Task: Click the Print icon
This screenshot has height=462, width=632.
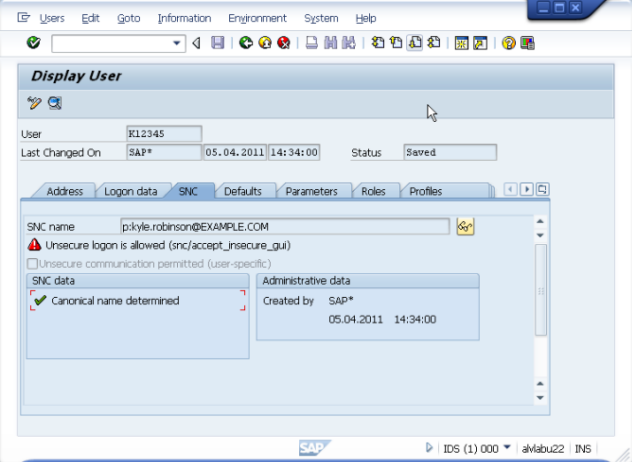Action: (x=312, y=43)
